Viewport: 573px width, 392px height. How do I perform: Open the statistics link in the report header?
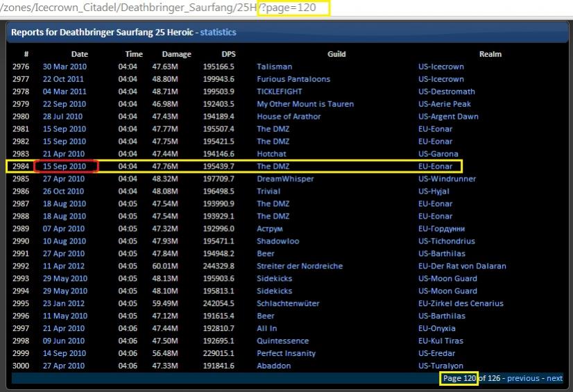click(218, 32)
